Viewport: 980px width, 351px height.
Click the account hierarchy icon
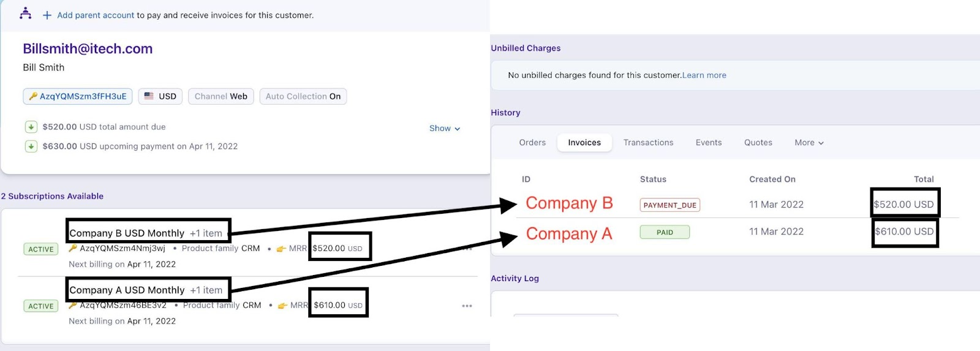pyautogui.click(x=25, y=13)
